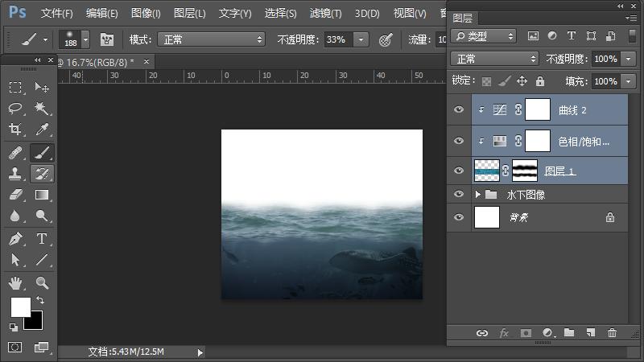644x362 pixels.
Task: Select the Magic Wand tool
Action: point(42,109)
